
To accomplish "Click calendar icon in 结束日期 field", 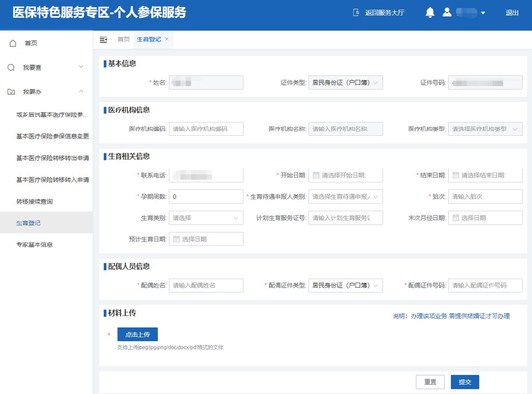I will coord(456,175).
